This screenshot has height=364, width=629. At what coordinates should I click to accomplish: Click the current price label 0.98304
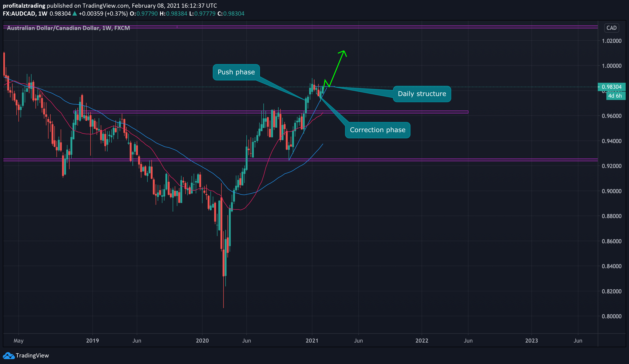click(x=612, y=87)
